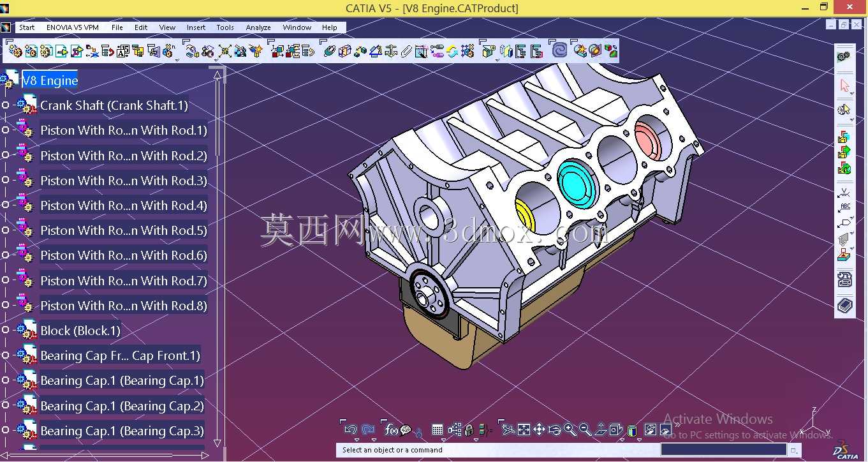Image resolution: width=868 pixels, height=462 pixels.
Task: Open the Start menu
Action: tap(27, 27)
